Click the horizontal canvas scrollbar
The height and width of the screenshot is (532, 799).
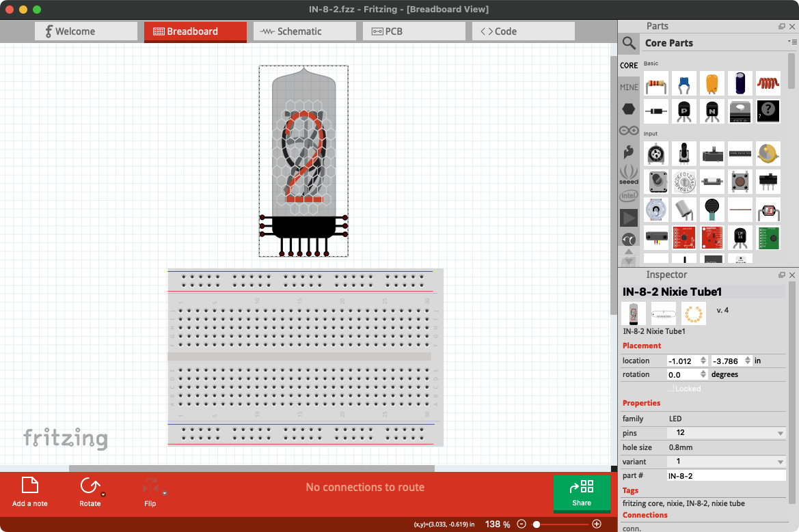click(x=252, y=468)
